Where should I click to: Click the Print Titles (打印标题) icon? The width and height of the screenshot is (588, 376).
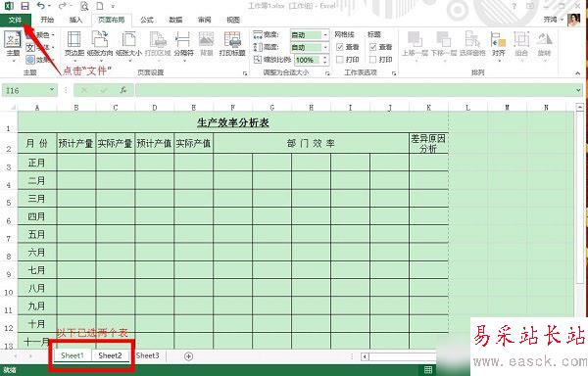[x=232, y=40]
